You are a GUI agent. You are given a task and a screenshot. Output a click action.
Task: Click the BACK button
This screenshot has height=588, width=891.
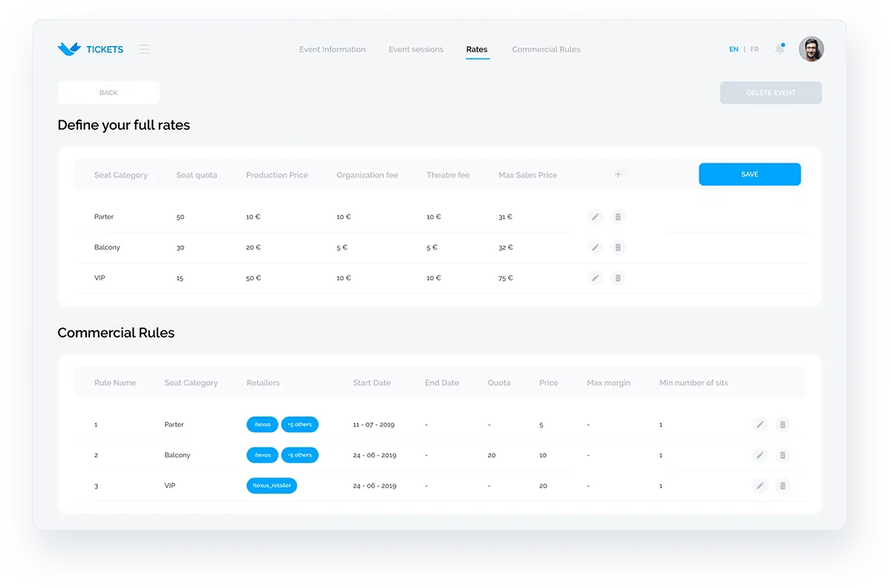coord(108,93)
